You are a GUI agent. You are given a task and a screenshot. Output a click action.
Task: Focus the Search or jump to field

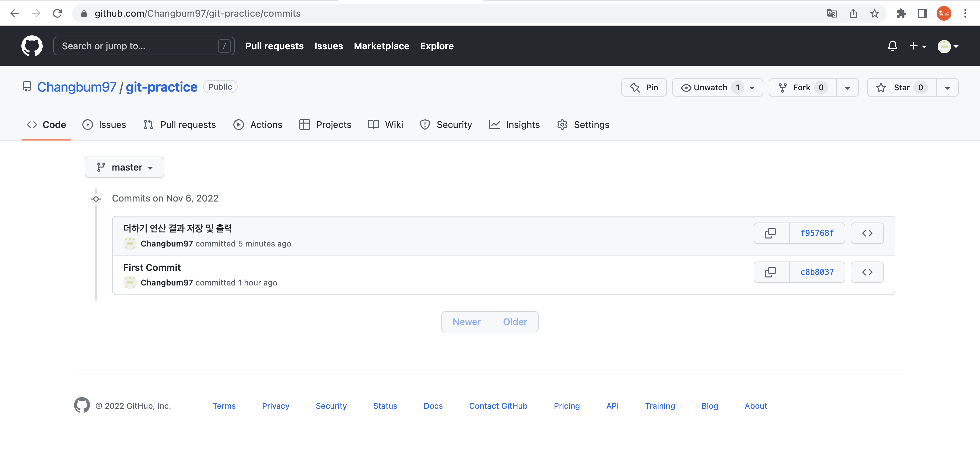(139, 46)
